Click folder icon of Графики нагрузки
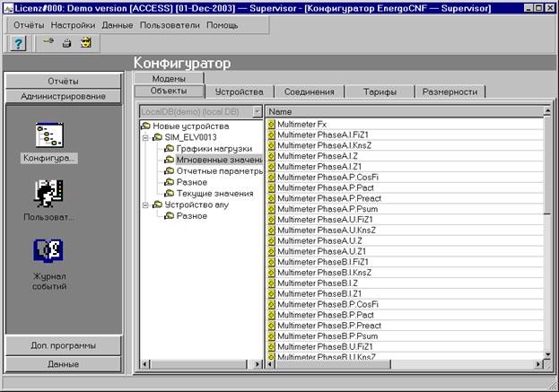Image resolution: width=559 pixels, height=392 pixels. pyautogui.click(x=169, y=149)
